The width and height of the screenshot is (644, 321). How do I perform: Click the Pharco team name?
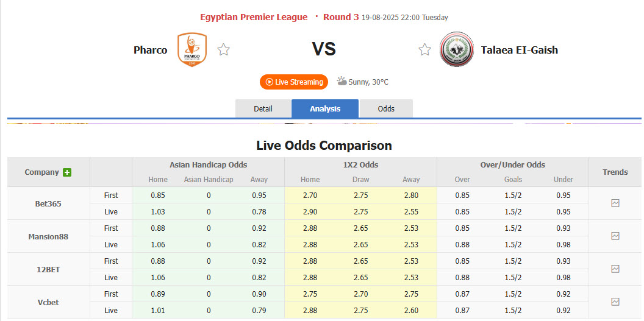point(150,50)
